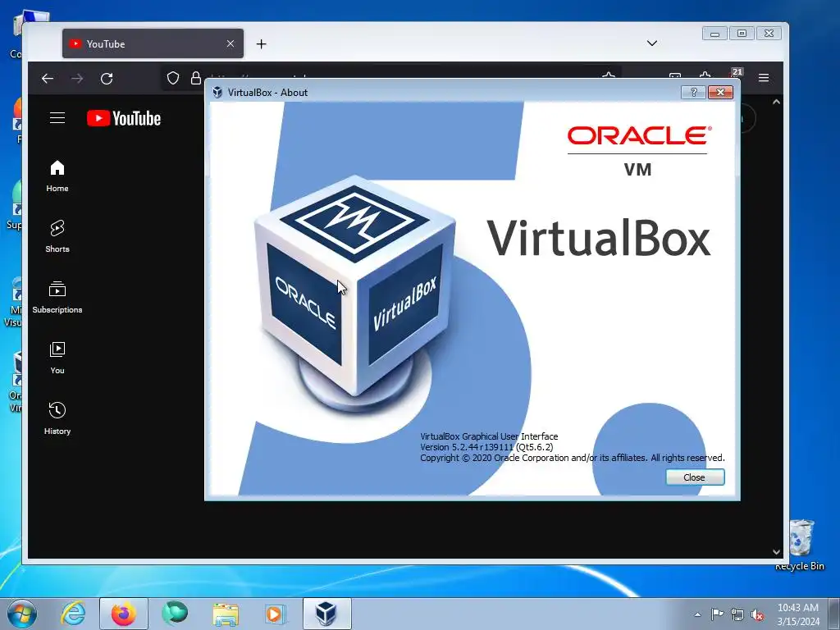Click the muted volume tray icon
840x630 pixels.
click(757, 615)
